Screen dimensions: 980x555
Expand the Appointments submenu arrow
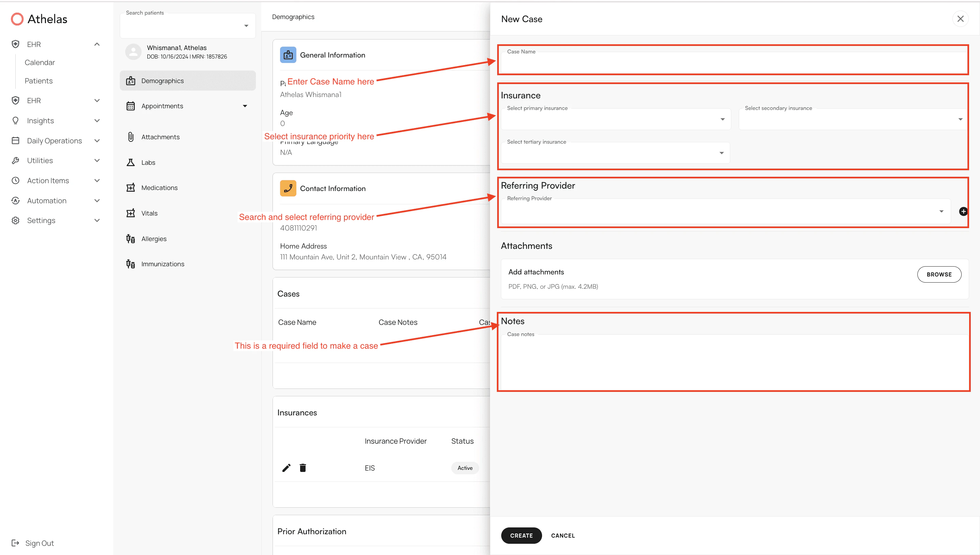pyautogui.click(x=245, y=106)
